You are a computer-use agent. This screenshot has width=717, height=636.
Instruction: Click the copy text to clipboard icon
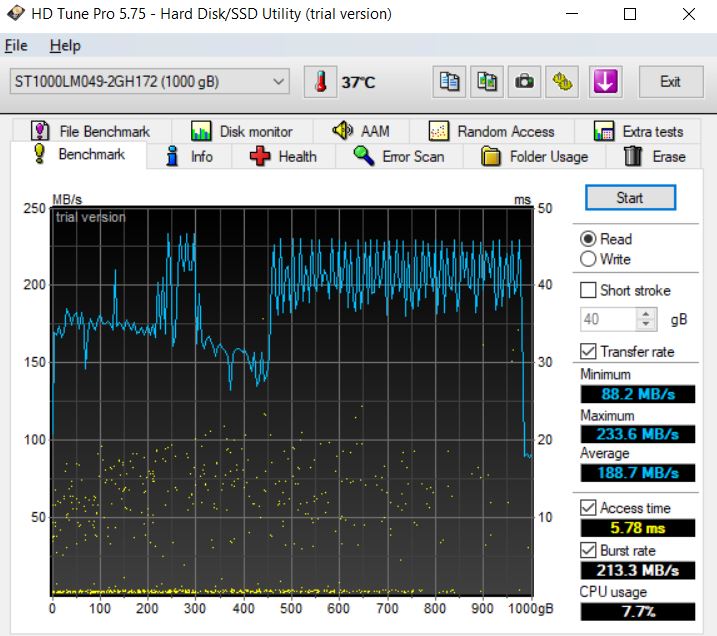450,82
